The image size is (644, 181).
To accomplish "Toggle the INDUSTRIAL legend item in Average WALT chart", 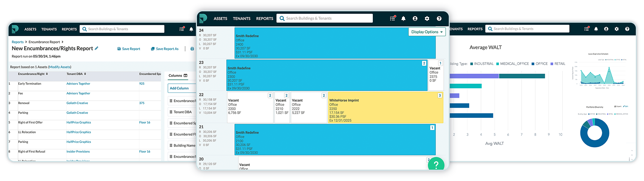I will click(481, 64).
